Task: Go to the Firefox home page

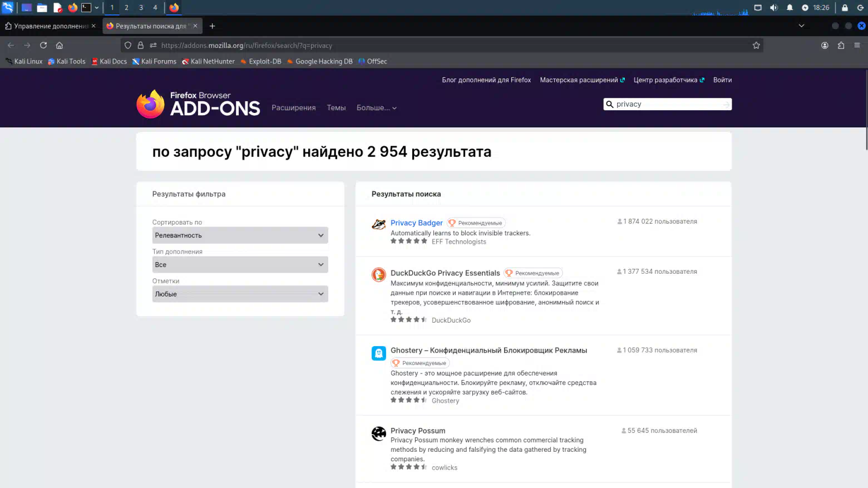Action: (x=60, y=46)
